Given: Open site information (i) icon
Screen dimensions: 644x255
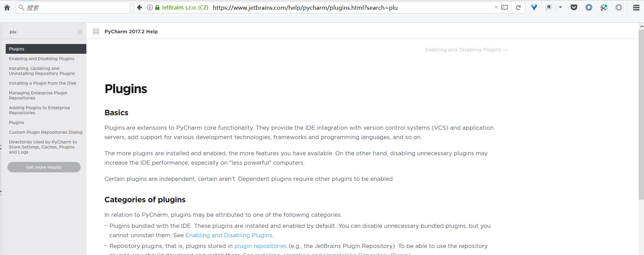Looking at the screenshot, I should [x=150, y=7].
